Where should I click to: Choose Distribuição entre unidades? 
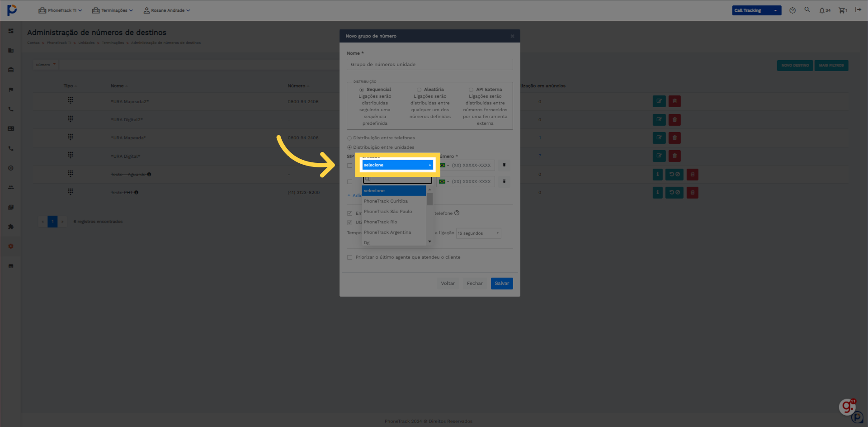(349, 147)
